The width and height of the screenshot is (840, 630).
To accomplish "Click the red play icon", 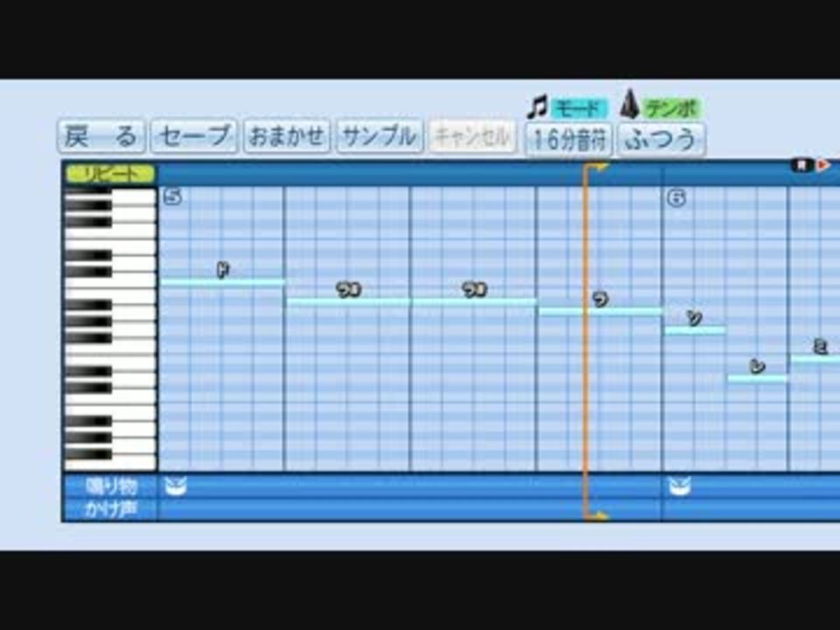I will (x=823, y=165).
